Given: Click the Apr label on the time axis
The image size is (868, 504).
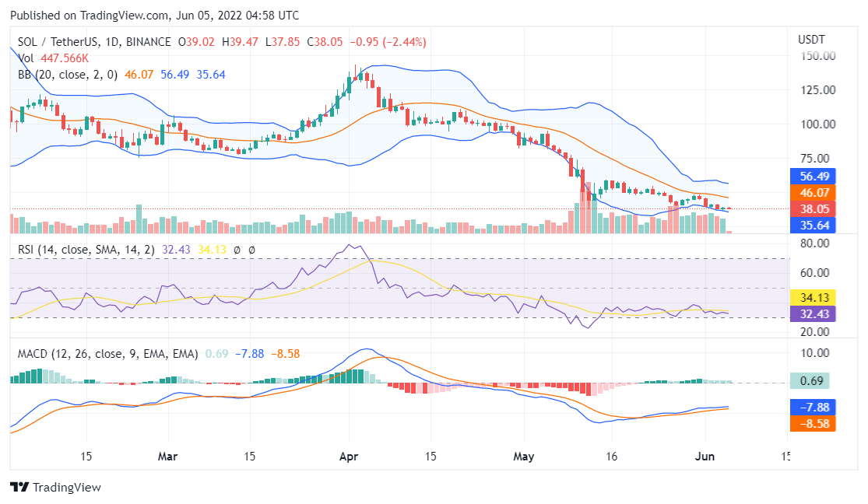Looking at the screenshot, I should click(349, 457).
